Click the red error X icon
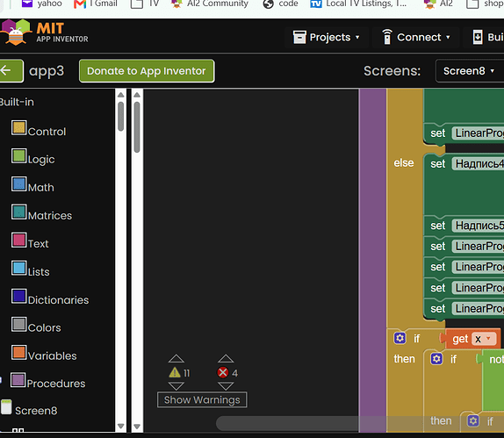The image size is (504, 438). coord(223,372)
